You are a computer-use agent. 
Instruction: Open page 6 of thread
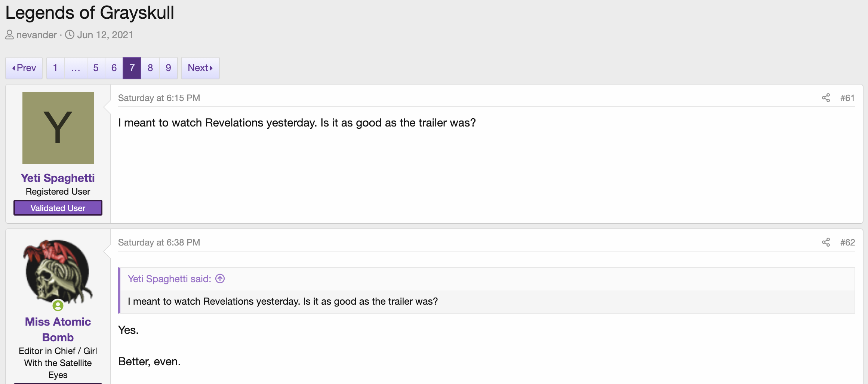[114, 68]
